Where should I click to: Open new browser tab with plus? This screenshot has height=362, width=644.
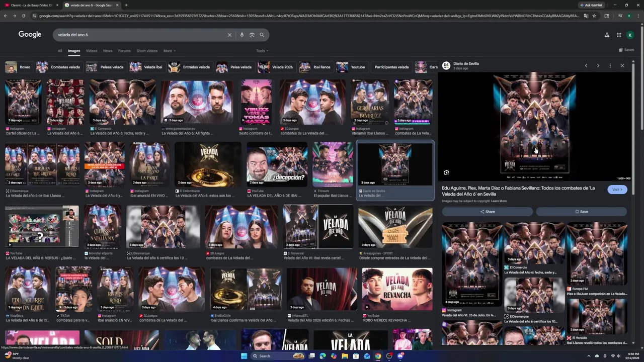pos(126,5)
